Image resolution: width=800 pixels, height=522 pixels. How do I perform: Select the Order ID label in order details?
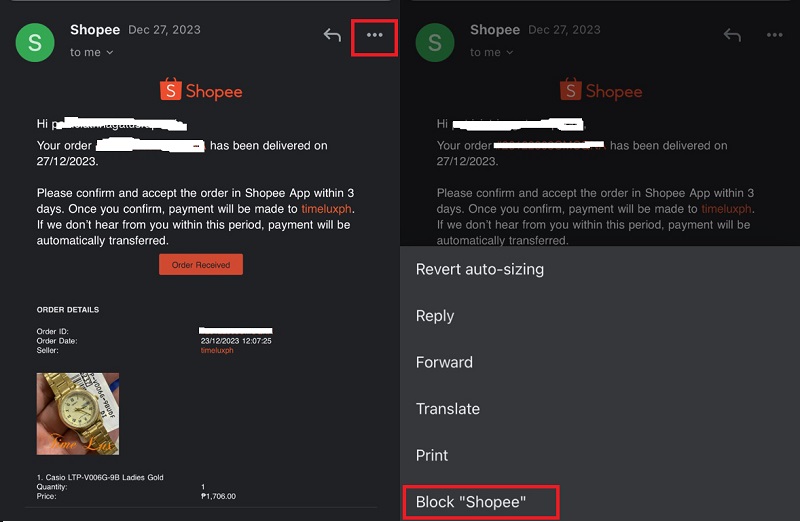coord(52,331)
